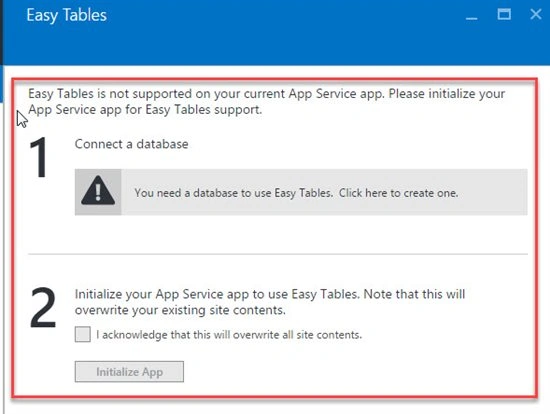This screenshot has width=550, height=414.
Task: Click the Initialize App button
Action: (129, 372)
